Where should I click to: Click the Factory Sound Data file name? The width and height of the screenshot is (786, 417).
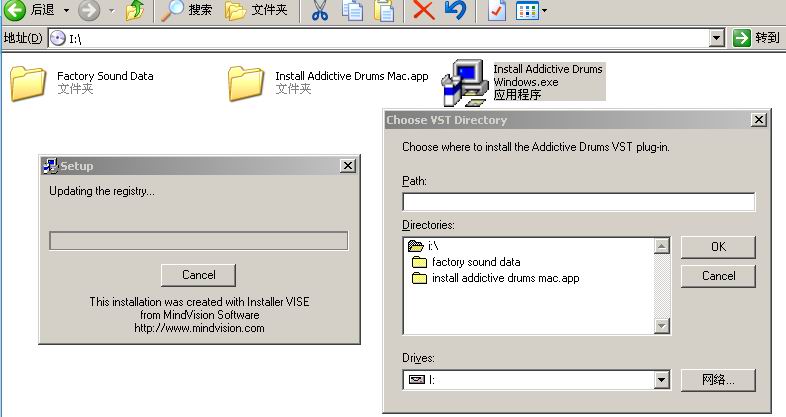(105, 76)
